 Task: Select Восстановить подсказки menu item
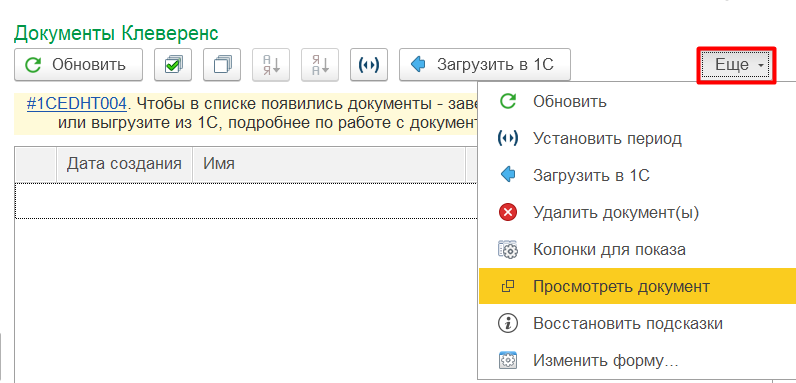637,323
